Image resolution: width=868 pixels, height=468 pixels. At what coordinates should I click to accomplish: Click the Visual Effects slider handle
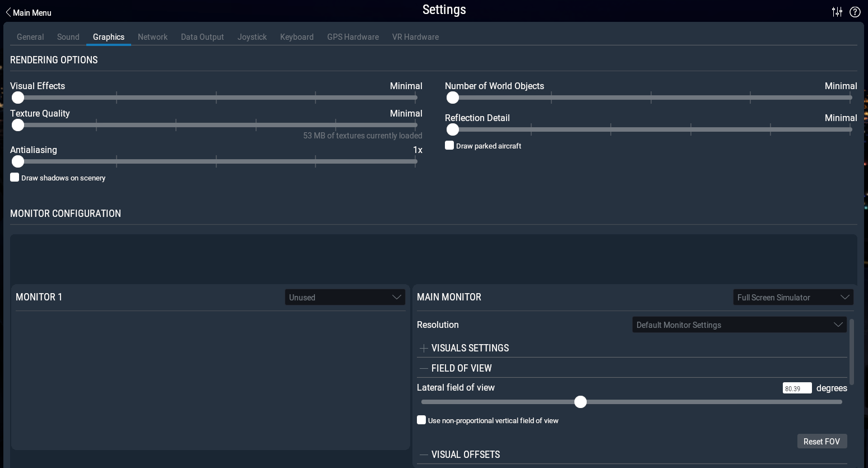click(18, 98)
